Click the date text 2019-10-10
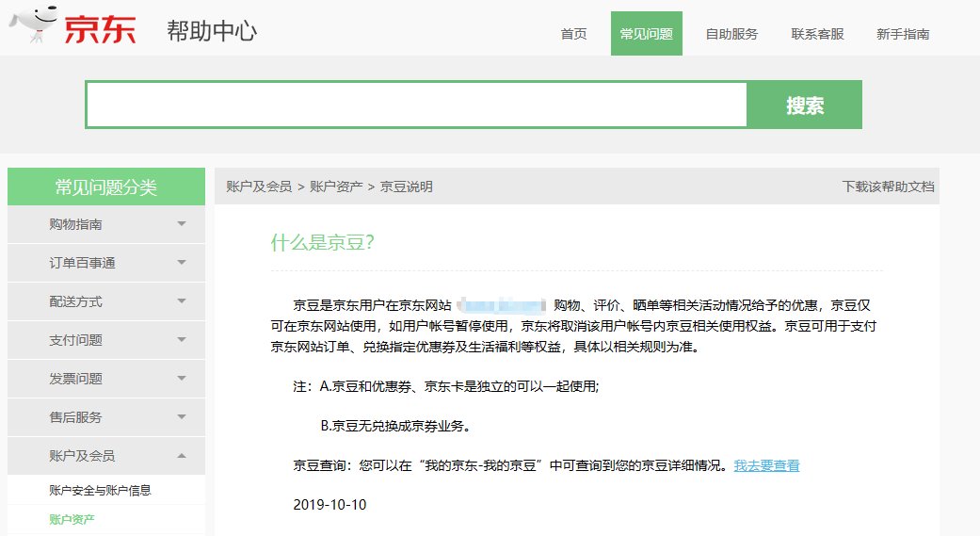This screenshot has height=536, width=980. tap(330, 505)
